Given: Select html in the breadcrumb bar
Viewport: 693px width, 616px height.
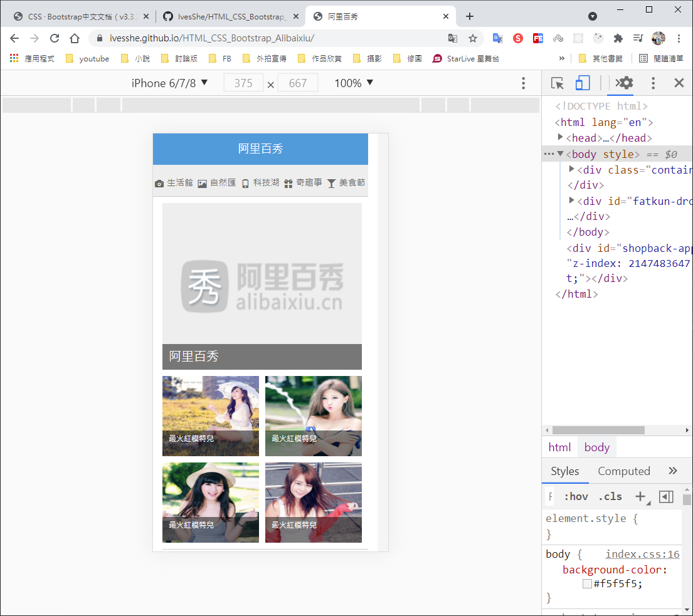Looking at the screenshot, I should click(559, 447).
